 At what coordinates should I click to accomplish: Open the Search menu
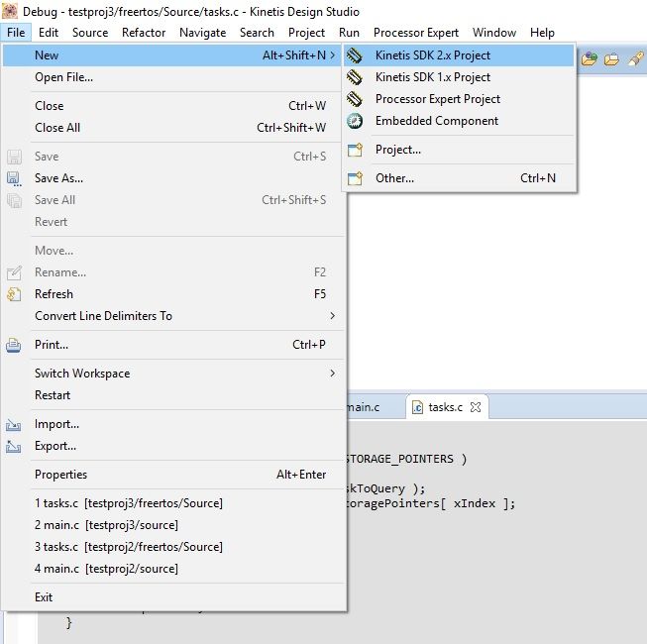pyautogui.click(x=257, y=33)
